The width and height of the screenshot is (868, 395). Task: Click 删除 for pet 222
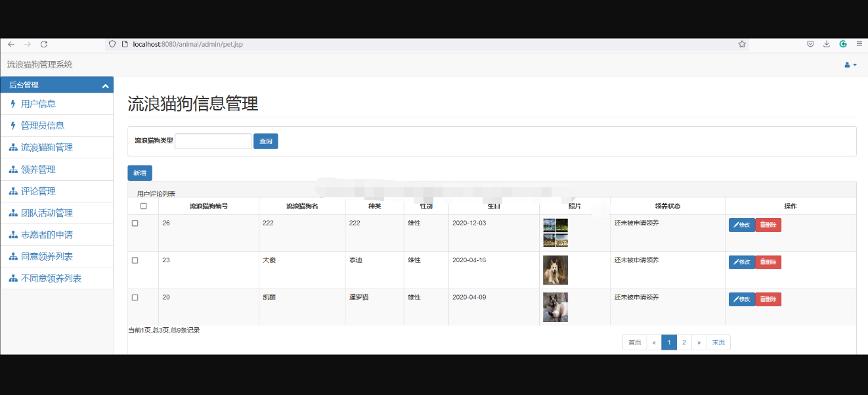click(x=768, y=225)
